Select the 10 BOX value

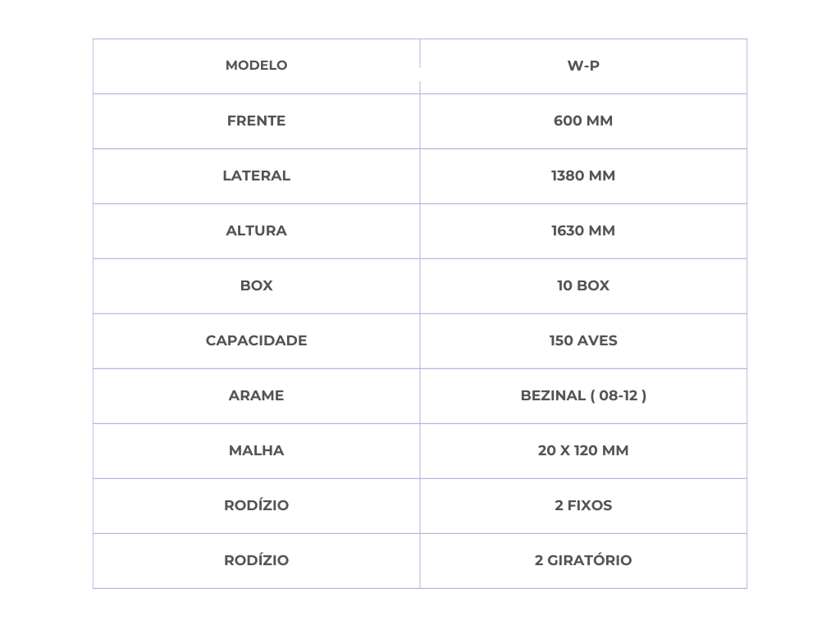point(583,285)
